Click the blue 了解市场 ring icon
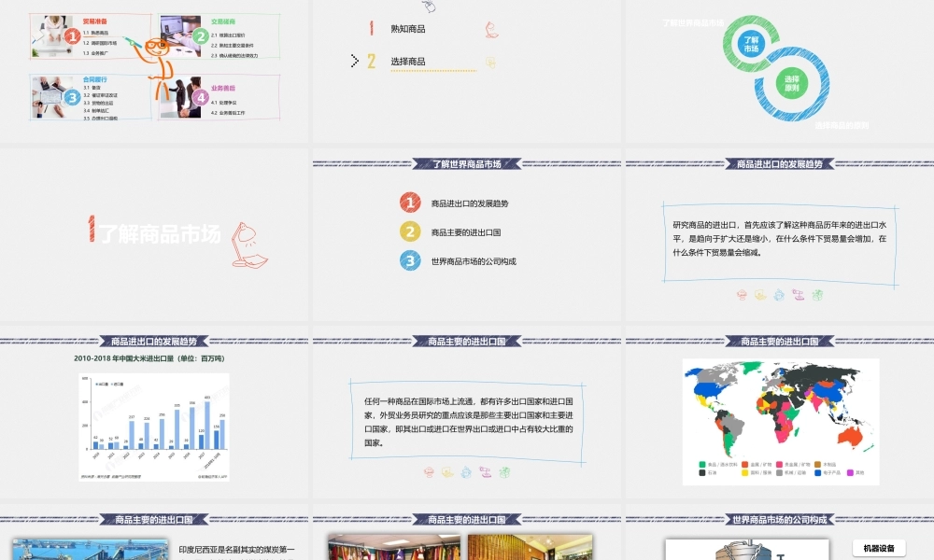 pos(752,43)
